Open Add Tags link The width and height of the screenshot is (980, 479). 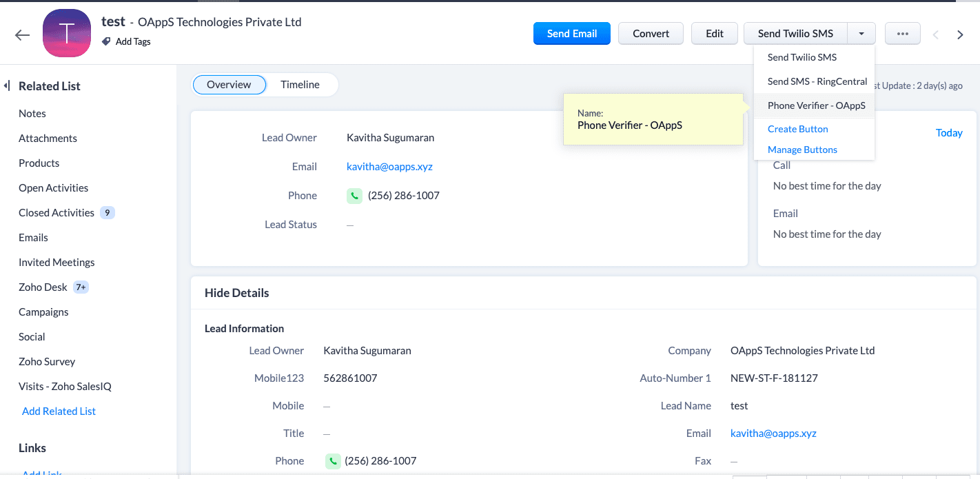(x=133, y=41)
